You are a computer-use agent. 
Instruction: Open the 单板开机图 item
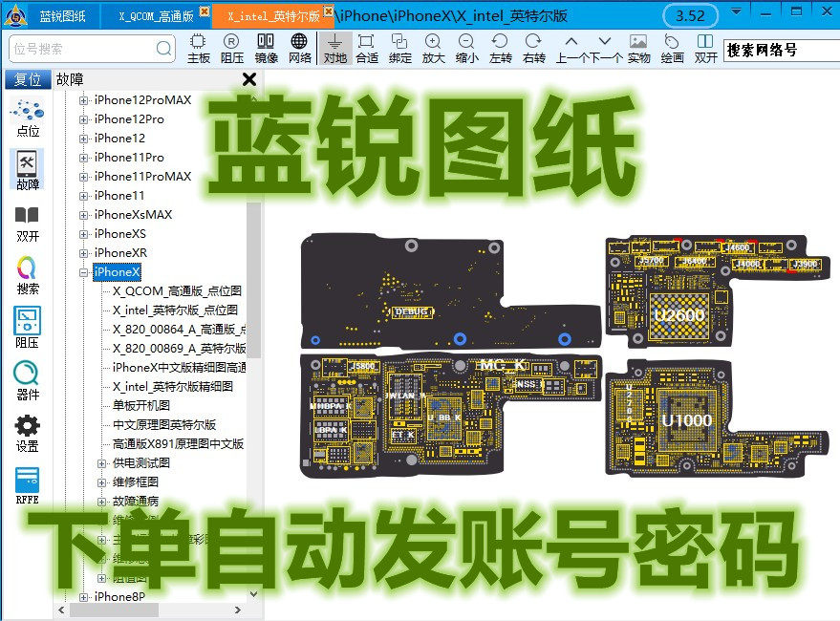click(x=140, y=406)
